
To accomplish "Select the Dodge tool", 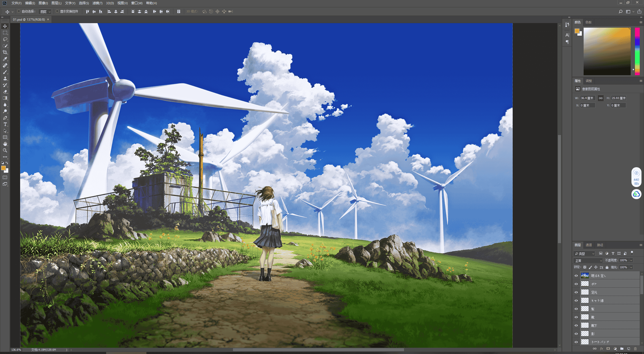I will pyautogui.click(x=5, y=111).
